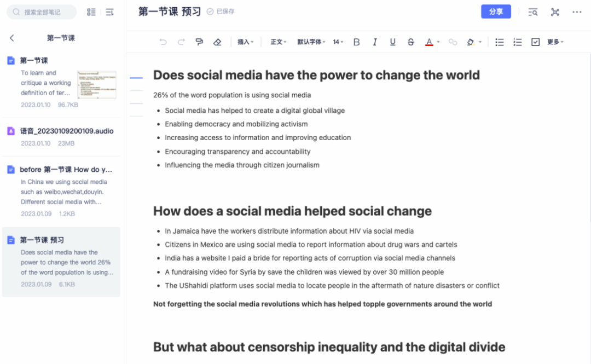591x364 pixels.
Task: Toggle strikethrough formatting
Action: click(410, 42)
